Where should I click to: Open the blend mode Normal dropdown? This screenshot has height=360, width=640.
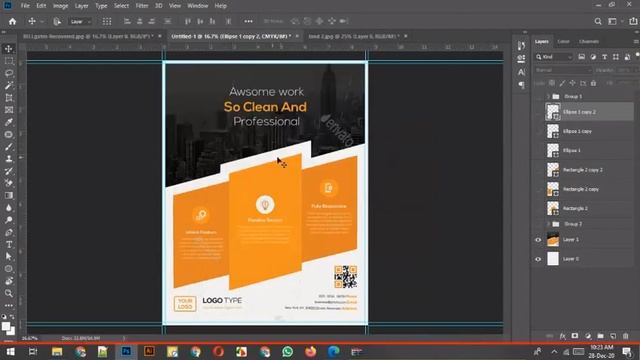pyautogui.click(x=563, y=70)
